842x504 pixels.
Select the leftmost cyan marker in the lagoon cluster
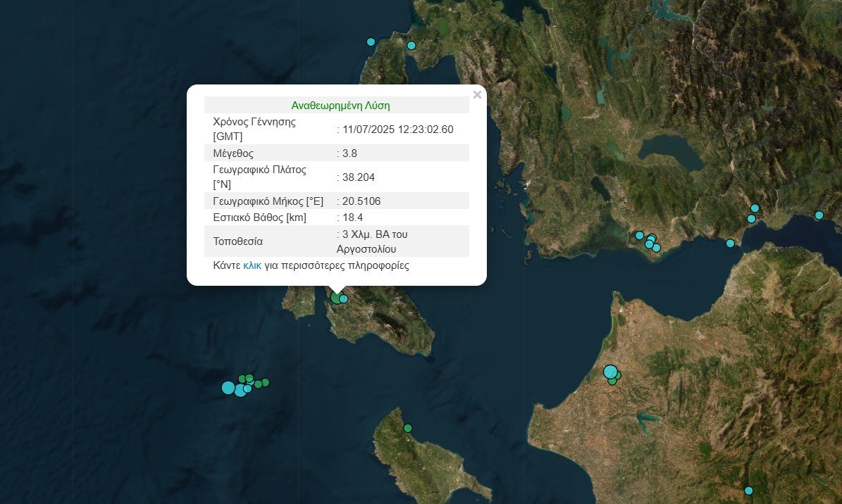pos(639,235)
